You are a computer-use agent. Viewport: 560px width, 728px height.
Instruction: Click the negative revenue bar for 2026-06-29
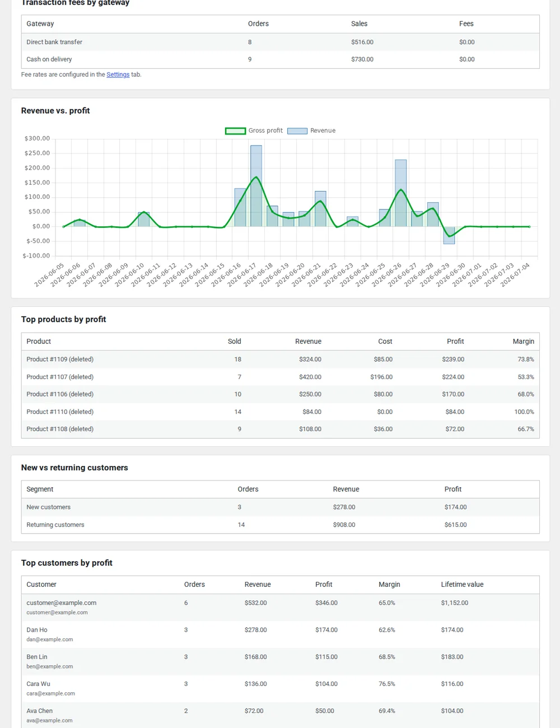(x=449, y=235)
